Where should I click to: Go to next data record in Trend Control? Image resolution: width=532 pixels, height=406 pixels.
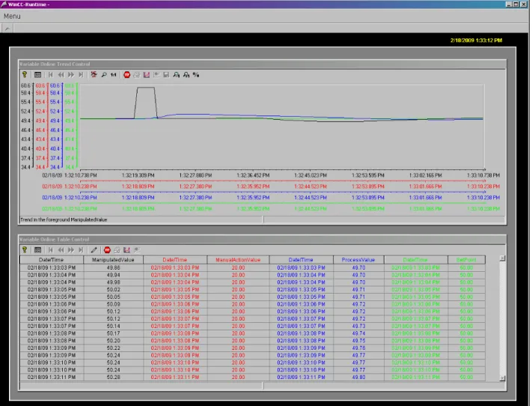[x=70, y=75]
